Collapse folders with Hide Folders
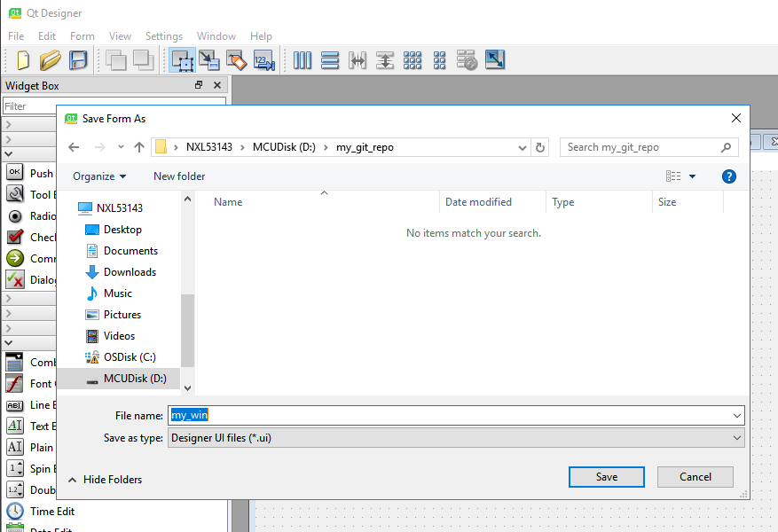The height and width of the screenshot is (532, 778). [x=106, y=480]
